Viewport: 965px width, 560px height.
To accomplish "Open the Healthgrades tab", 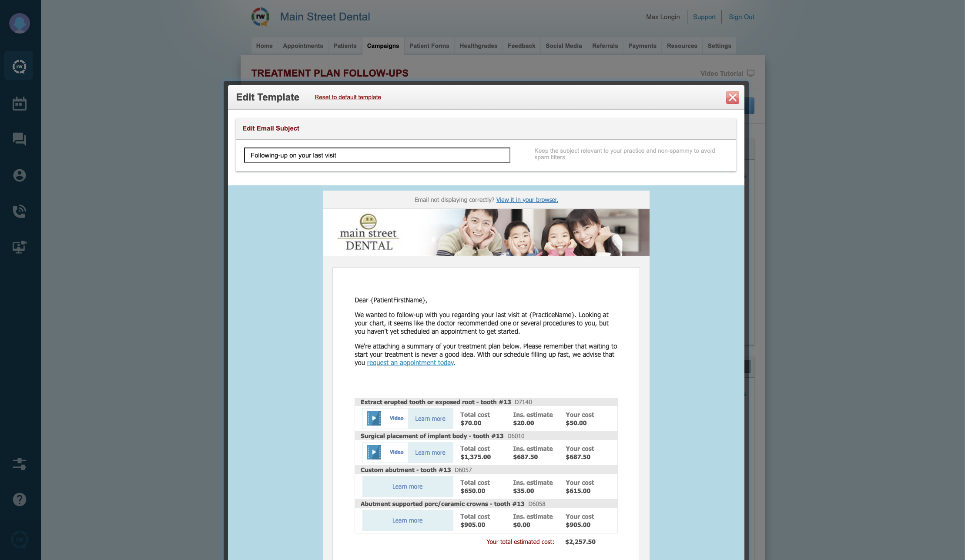I will click(x=478, y=46).
